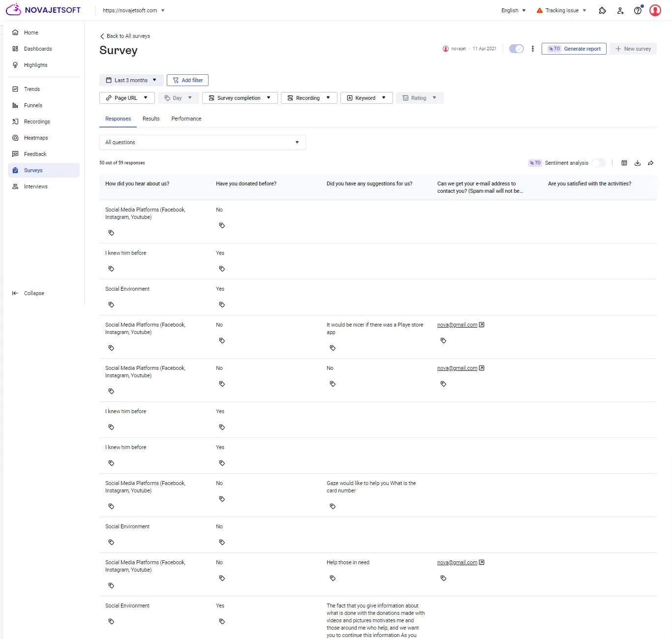This screenshot has width=672, height=639.
Task: Click the New survey button
Action: click(633, 49)
